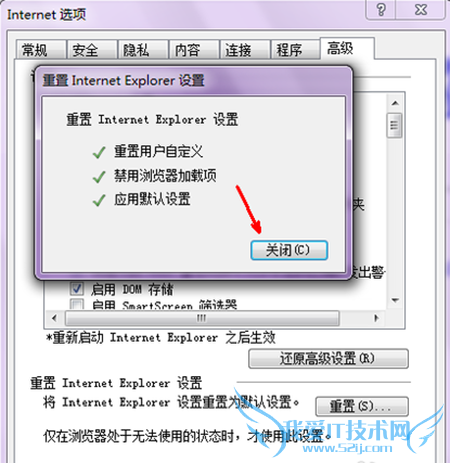The height and width of the screenshot is (463, 450).
Task: Click the vertical scrollbar thumb
Action: pyautogui.click(x=394, y=125)
